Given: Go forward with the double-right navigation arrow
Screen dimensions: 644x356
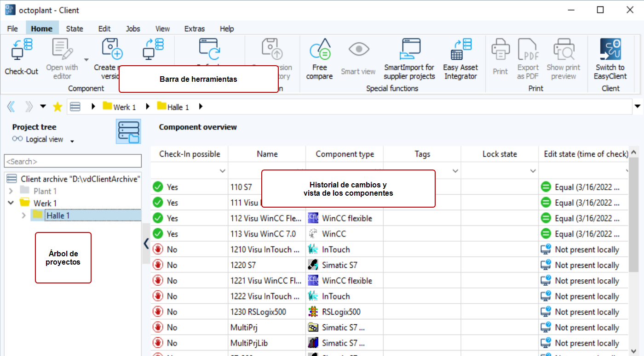Looking at the screenshot, I should click(x=29, y=107).
